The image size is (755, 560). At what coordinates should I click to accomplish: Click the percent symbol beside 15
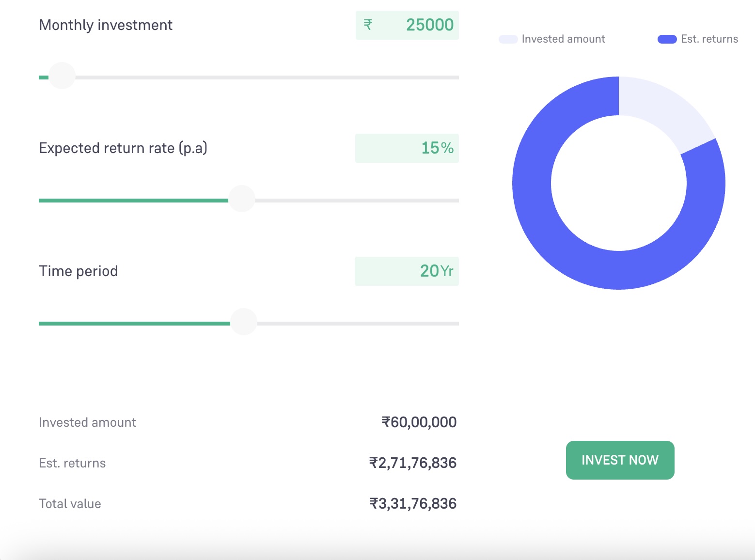(448, 148)
